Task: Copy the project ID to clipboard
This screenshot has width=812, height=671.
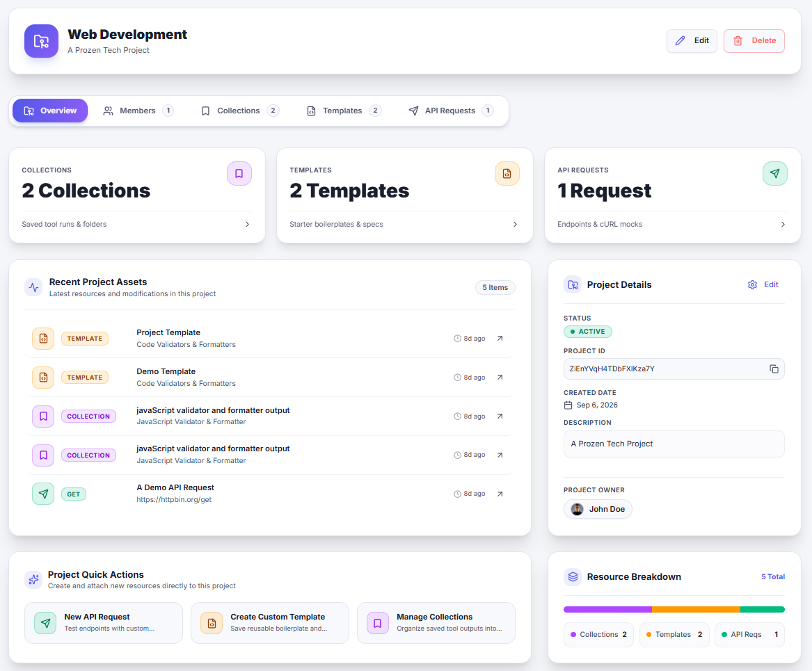Action: pyautogui.click(x=774, y=369)
